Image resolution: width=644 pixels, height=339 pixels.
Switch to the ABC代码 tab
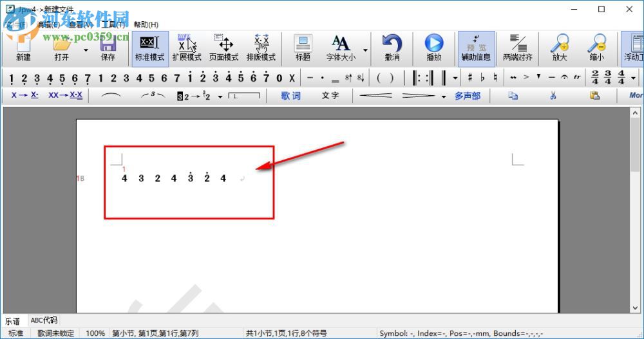point(44,320)
